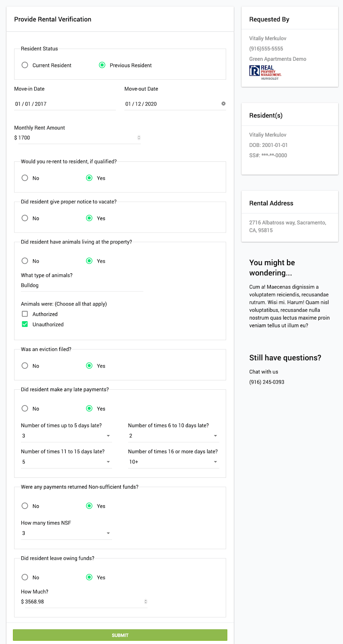343x644 pixels.
Task: Click the How Much amount stepper arrows
Action: [x=146, y=601]
